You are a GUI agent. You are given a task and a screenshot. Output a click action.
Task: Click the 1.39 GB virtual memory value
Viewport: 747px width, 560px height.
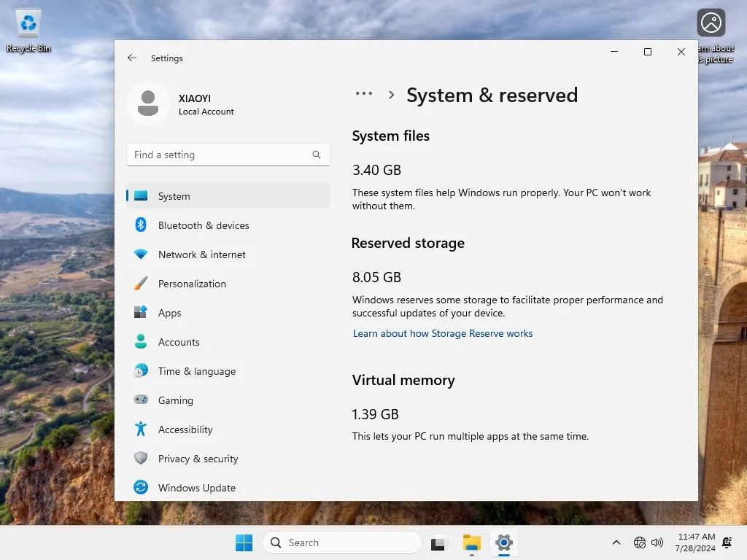pos(375,414)
